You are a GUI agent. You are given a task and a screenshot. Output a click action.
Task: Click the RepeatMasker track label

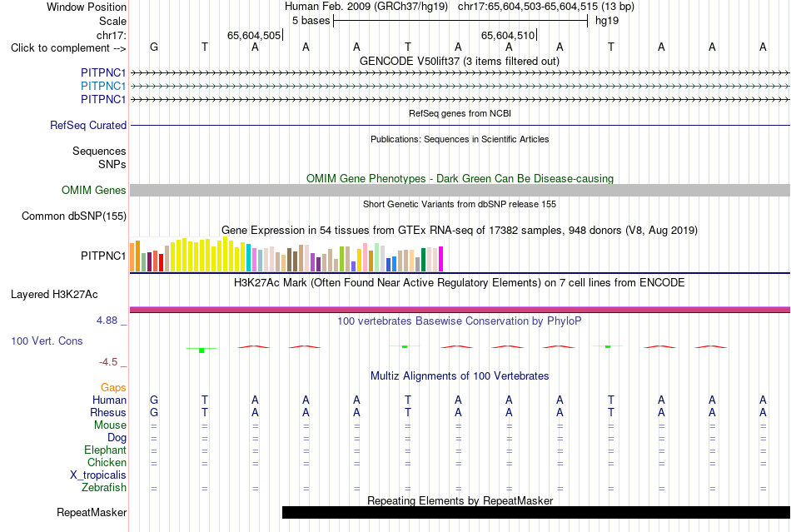(x=92, y=512)
